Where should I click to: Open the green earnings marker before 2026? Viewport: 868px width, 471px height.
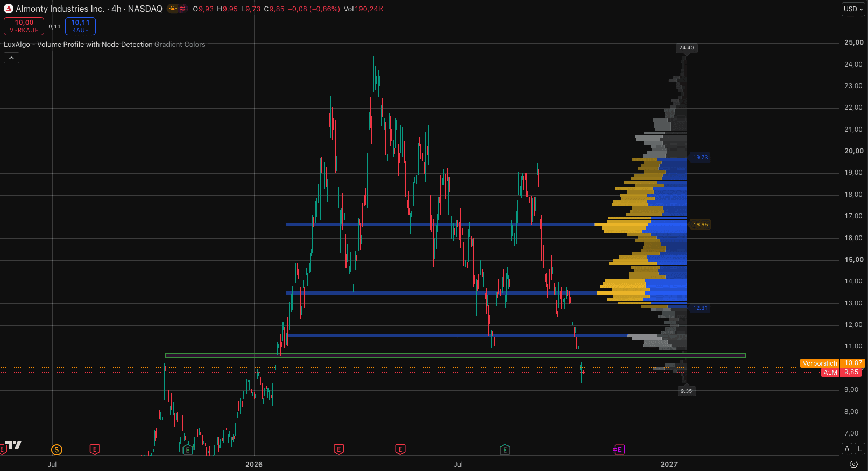point(187,449)
